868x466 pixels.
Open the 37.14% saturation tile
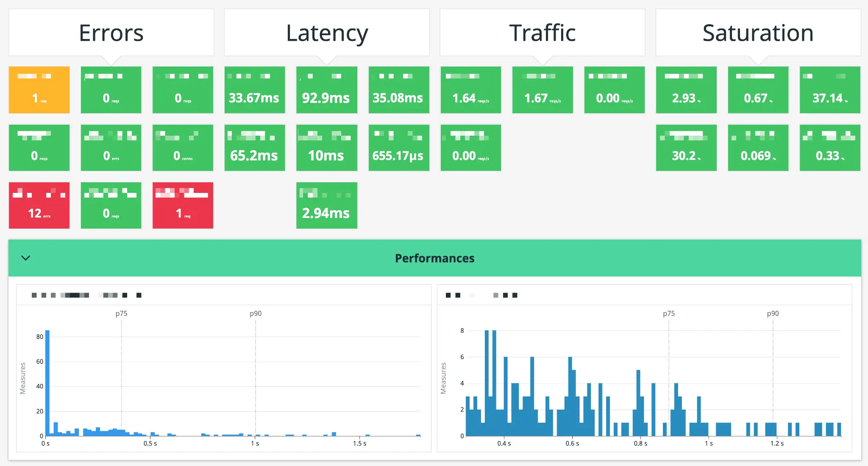pyautogui.click(x=829, y=89)
